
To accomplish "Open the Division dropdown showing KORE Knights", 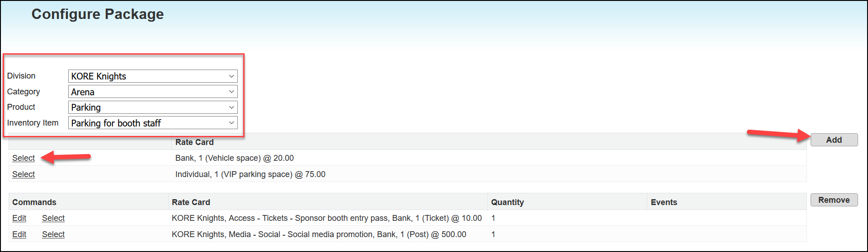I will (x=153, y=76).
